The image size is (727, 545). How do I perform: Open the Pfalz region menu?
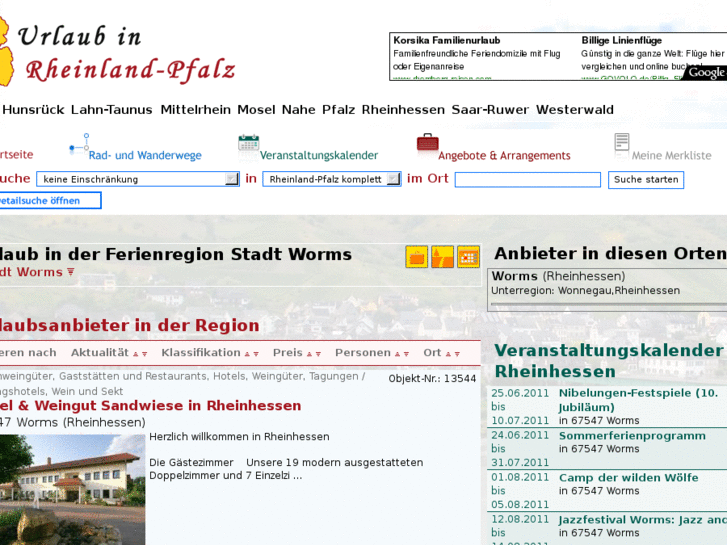coord(338,110)
